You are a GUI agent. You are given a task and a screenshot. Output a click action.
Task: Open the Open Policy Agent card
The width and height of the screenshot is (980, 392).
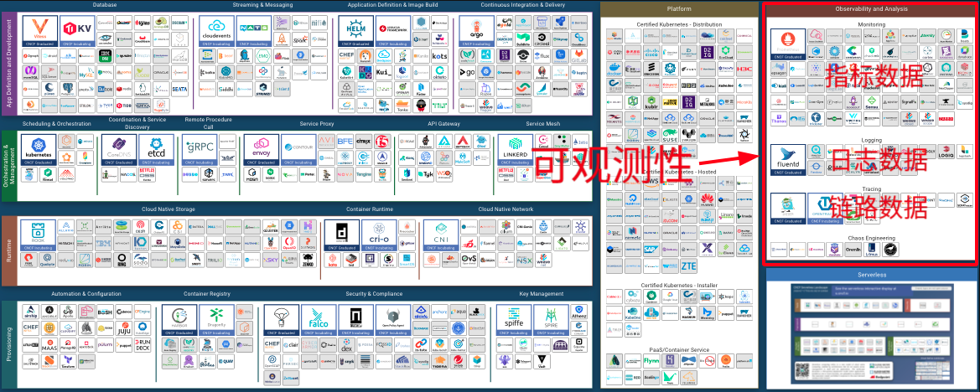coord(393,320)
